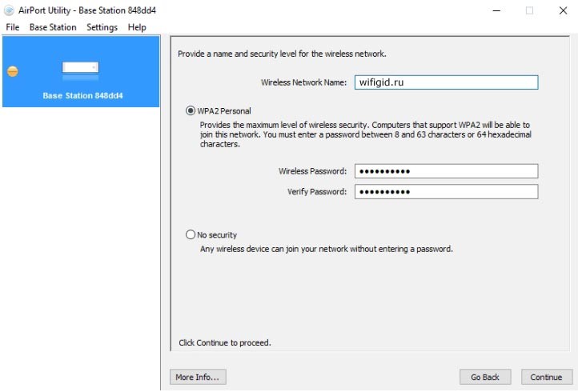Click the AirPort Utility title bar icon
The height and width of the screenshot is (392, 578).
(x=9, y=10)
